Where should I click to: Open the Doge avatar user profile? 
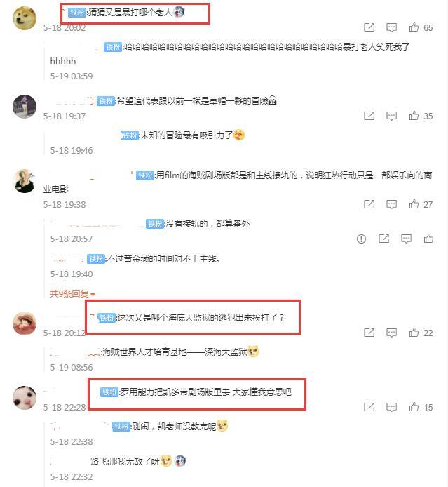[x=25, y=18]
